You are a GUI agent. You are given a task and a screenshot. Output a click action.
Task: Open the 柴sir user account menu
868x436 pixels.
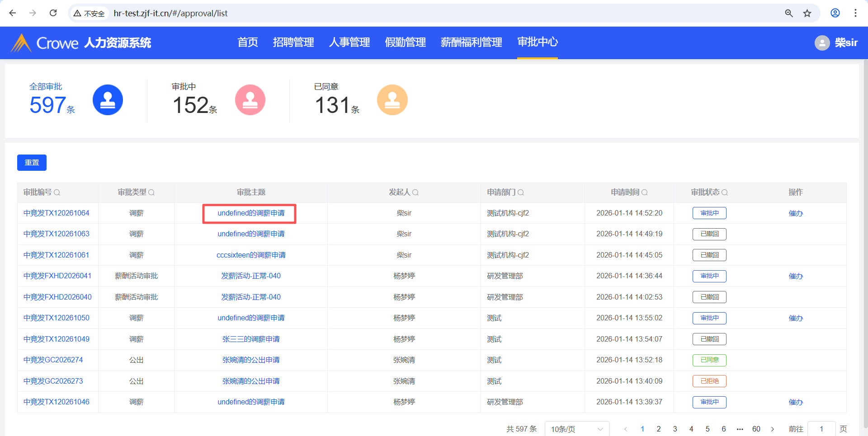pyautogui.click(x=836, y=43)
